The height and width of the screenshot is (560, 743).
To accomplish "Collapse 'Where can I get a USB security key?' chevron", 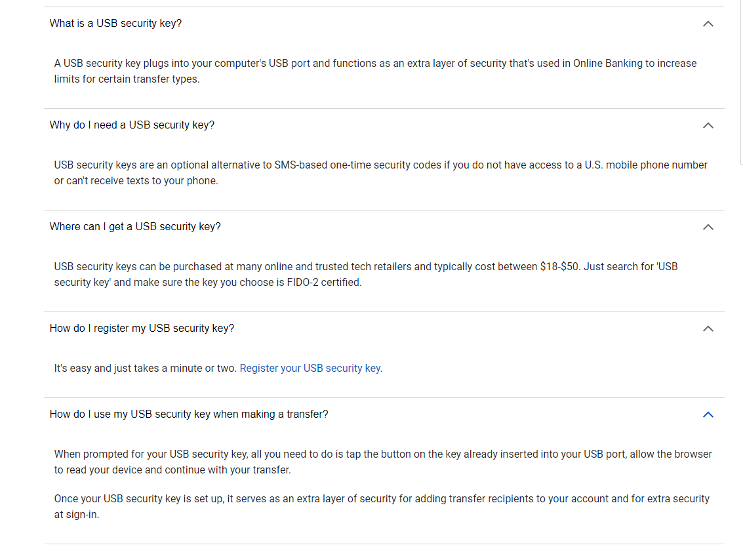I will tap(708, 227).
